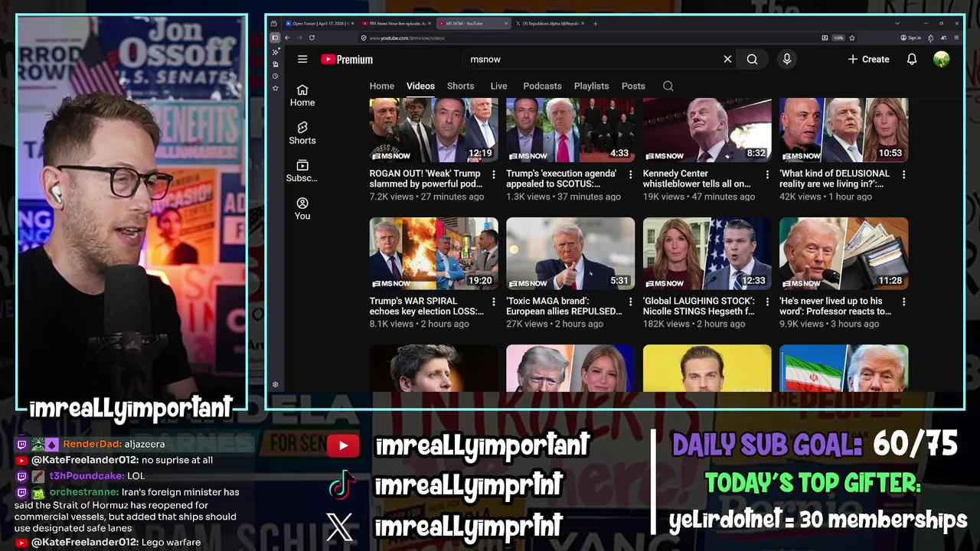The image size is (980, 551).
Task: Open browser sidebar bookmarks star icon
Action: [x=276, y=88]
